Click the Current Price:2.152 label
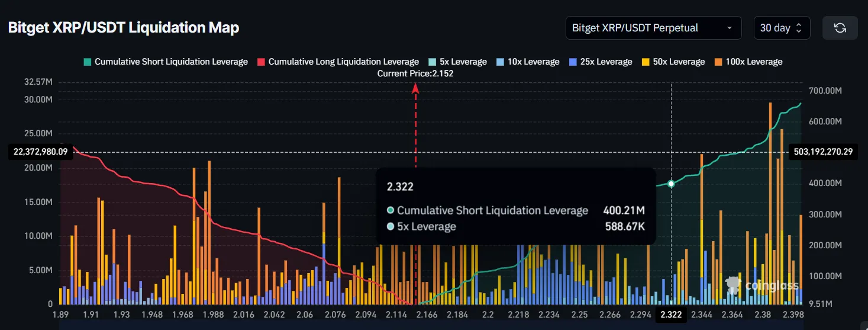Image resolution: width=868 pixels, height=330 pixels. [x=415, y=73]
